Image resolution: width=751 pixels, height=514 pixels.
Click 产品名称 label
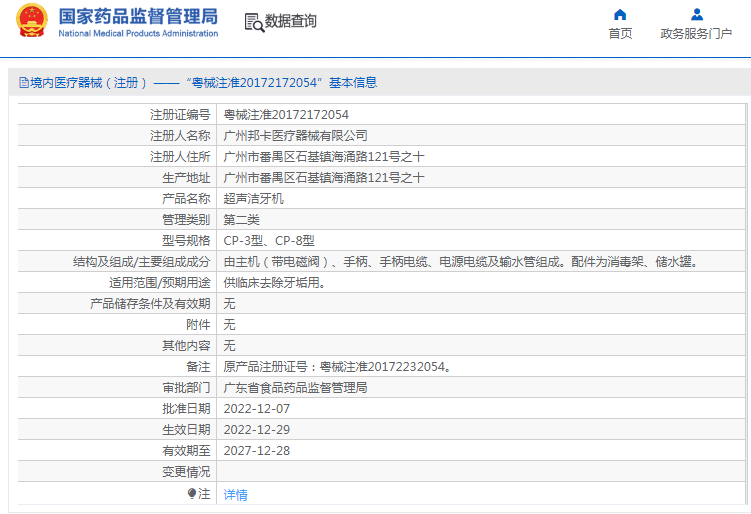tap(186, 199)
